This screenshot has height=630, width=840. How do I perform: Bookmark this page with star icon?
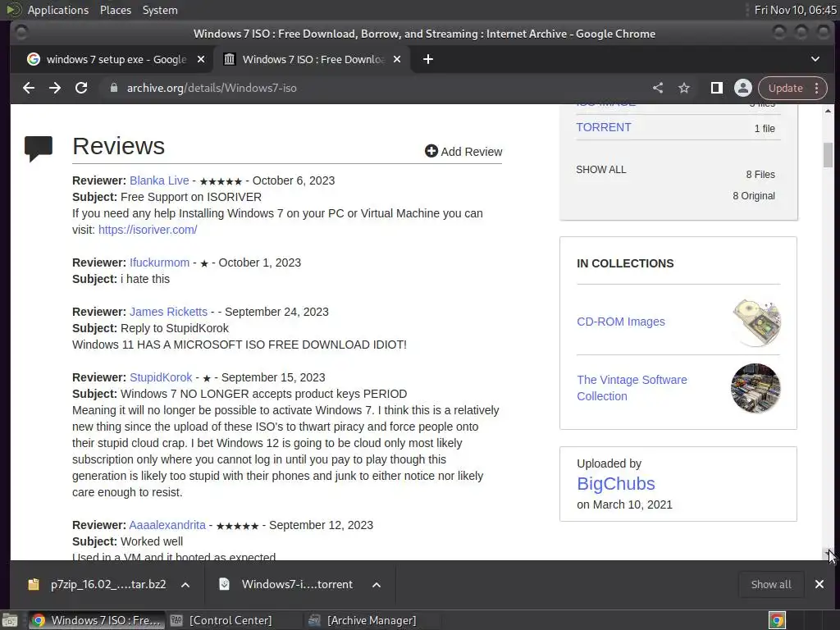pyautogui.click(x=684, y=88)
